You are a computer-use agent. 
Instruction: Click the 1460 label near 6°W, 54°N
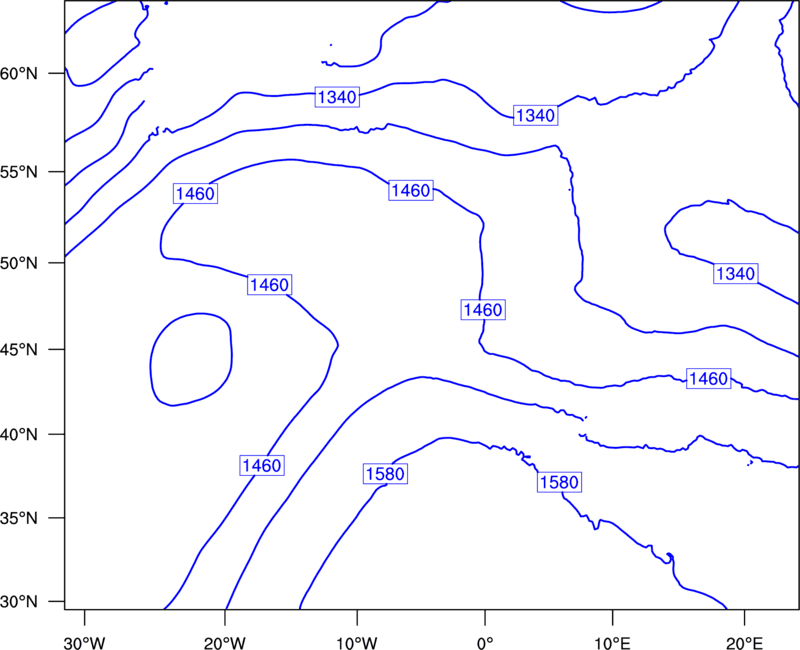pyautogui.click(x=411, y=191)
